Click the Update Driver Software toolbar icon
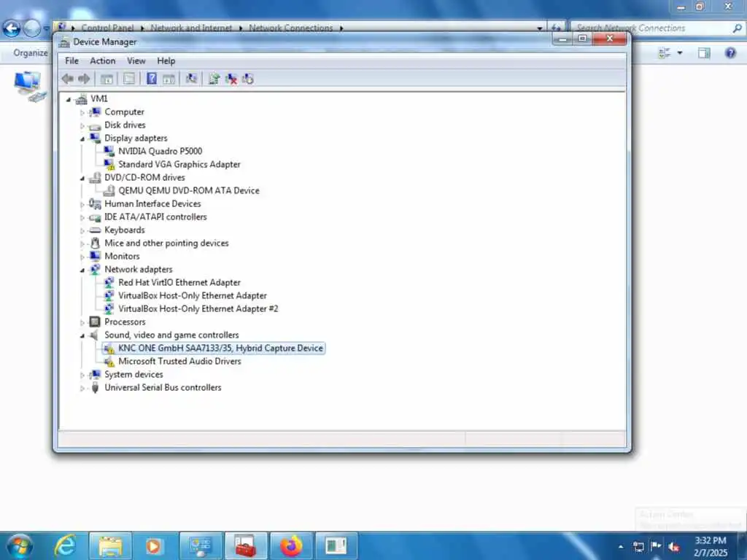The height and width of the screenshot is (560, 747). pyautogui.click(x=214, y=79)
